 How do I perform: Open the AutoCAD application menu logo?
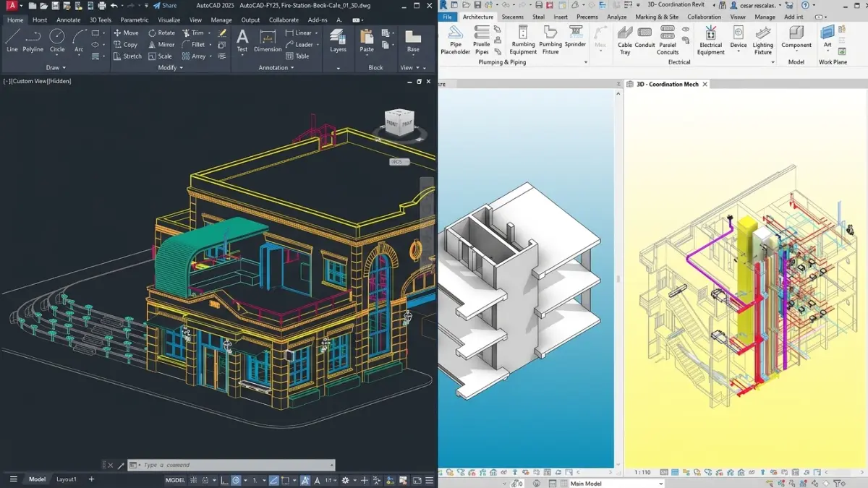(x=12, y=6)
